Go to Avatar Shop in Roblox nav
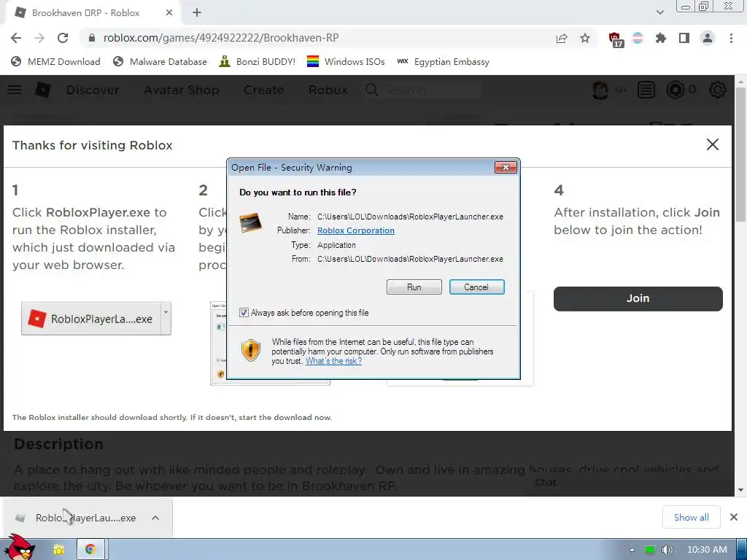This screenshot has width=747, height=560. point(182,90)
